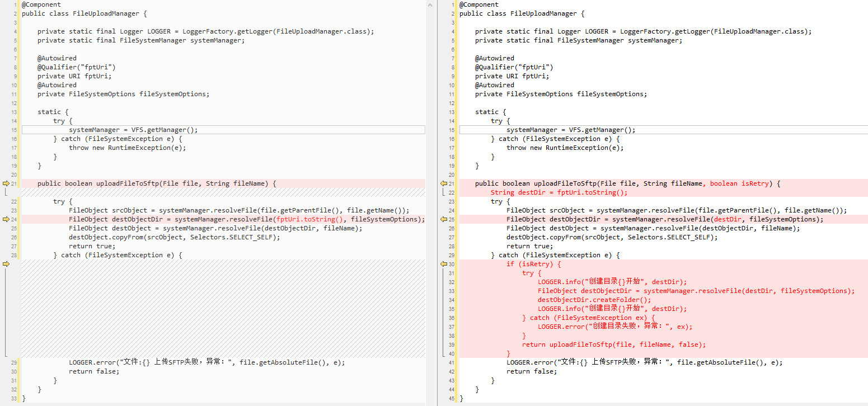This screenshot has width=868, height=406.
Task: Click '@Component' in the left pane
Action: click(41, 4)
